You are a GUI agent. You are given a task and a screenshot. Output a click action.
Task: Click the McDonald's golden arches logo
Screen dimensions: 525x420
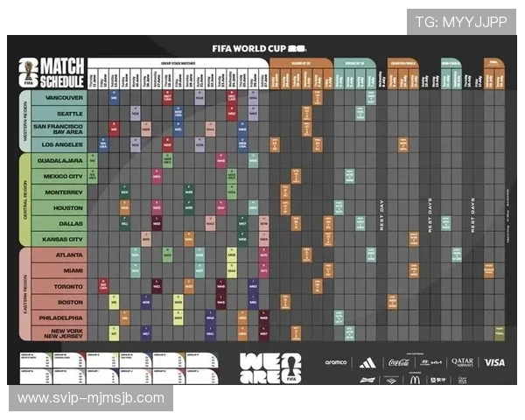(x=415, y=380)
